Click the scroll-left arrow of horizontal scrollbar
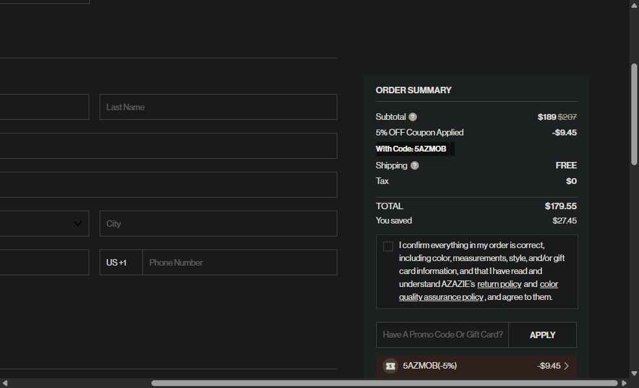Image resolution: width=639 pixels, height=388 pixels. [x=5, y=383]
